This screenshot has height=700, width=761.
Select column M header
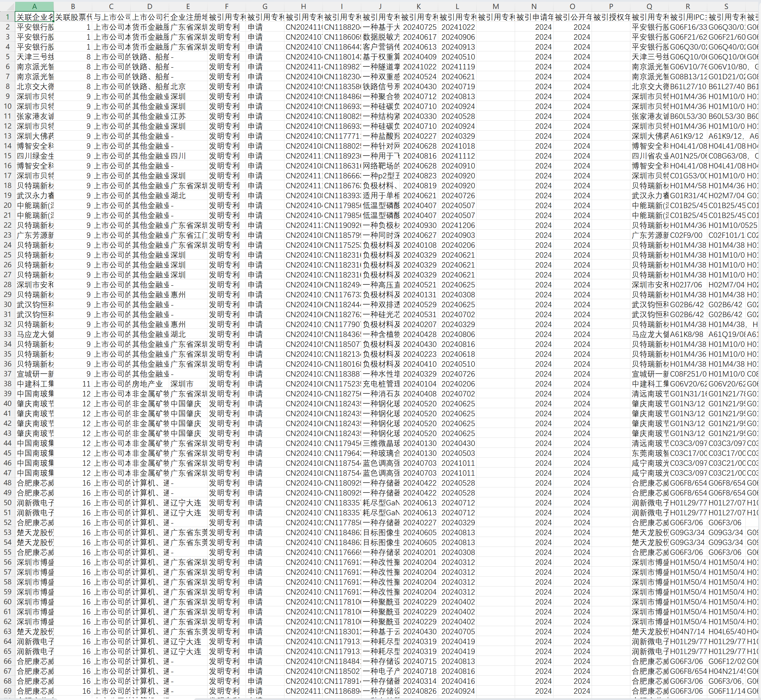click(x=496, y=6)
